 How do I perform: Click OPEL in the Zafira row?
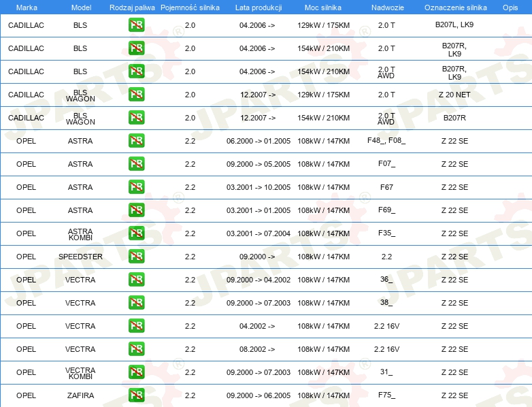pyautogui.click(x=26, y=395)
